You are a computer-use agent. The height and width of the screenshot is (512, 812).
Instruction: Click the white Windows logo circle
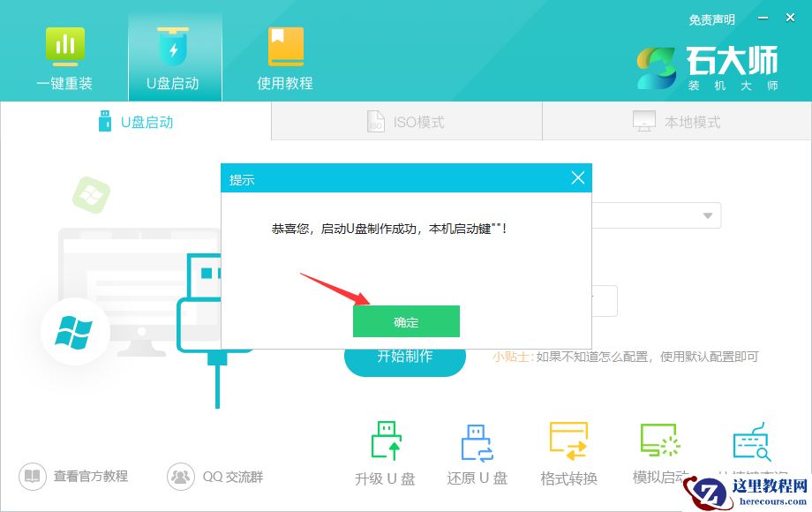point(75,333)
